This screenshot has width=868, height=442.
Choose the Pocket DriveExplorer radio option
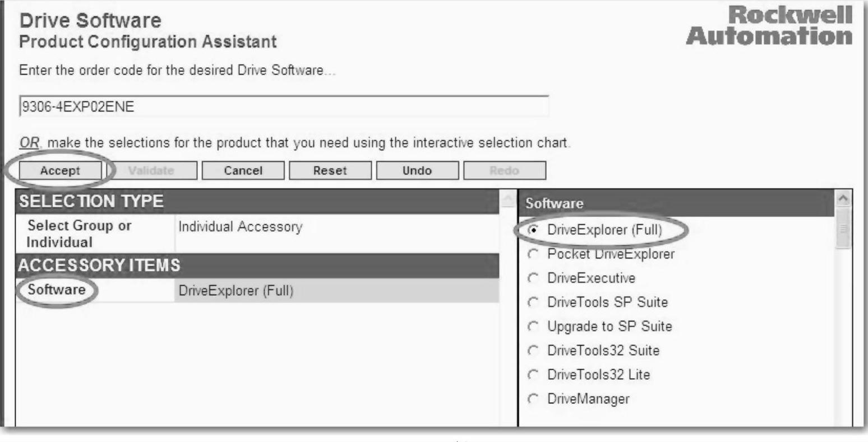click(533, 254)
